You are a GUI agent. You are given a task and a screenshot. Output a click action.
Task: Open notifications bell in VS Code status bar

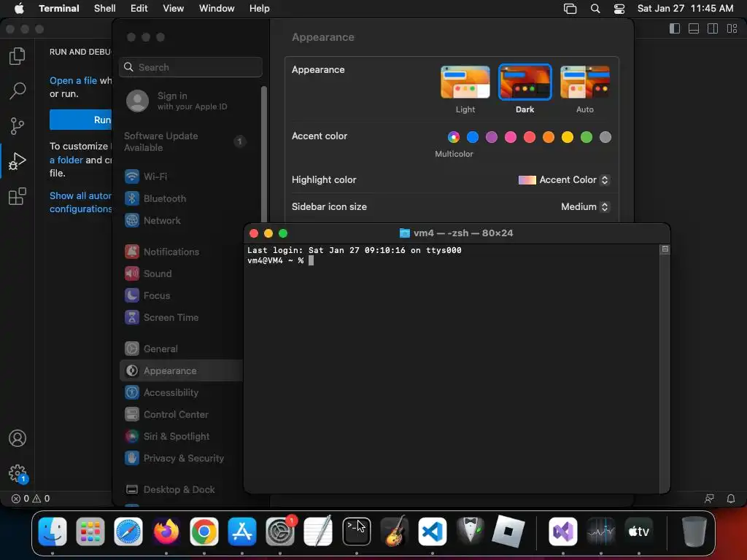tap(730, 499)
